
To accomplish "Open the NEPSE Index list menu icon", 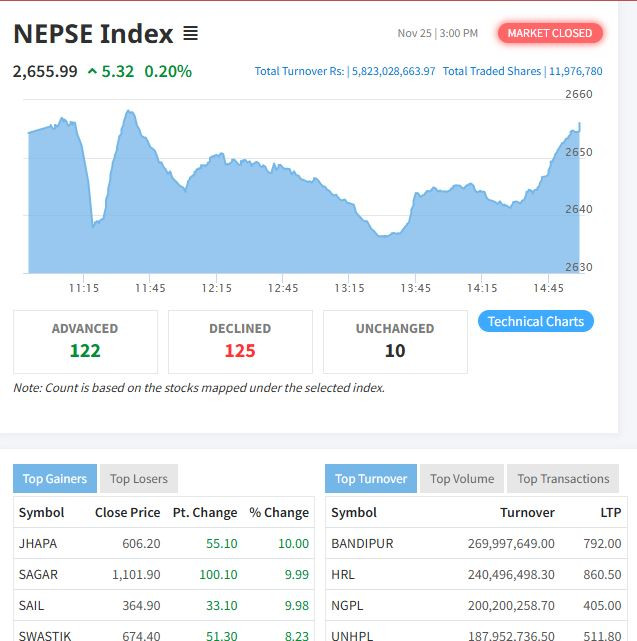I will [x=190, y=34].
